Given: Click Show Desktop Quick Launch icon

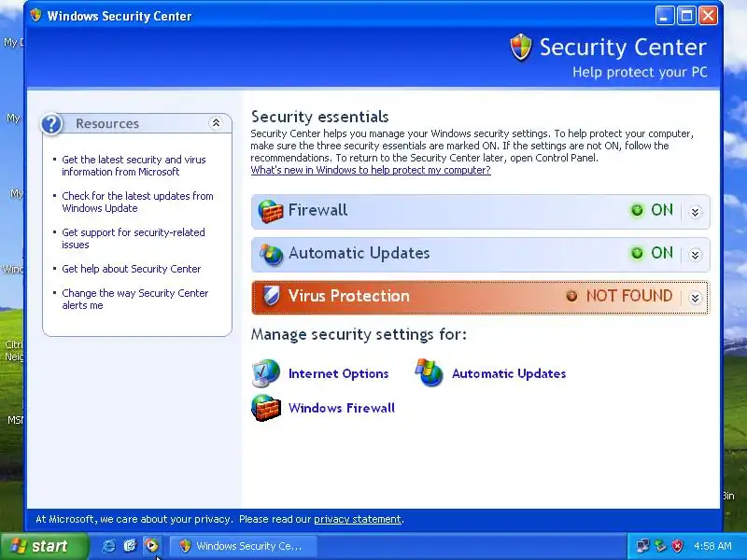Looking at the screenshot, I should [x=130, y=546].
